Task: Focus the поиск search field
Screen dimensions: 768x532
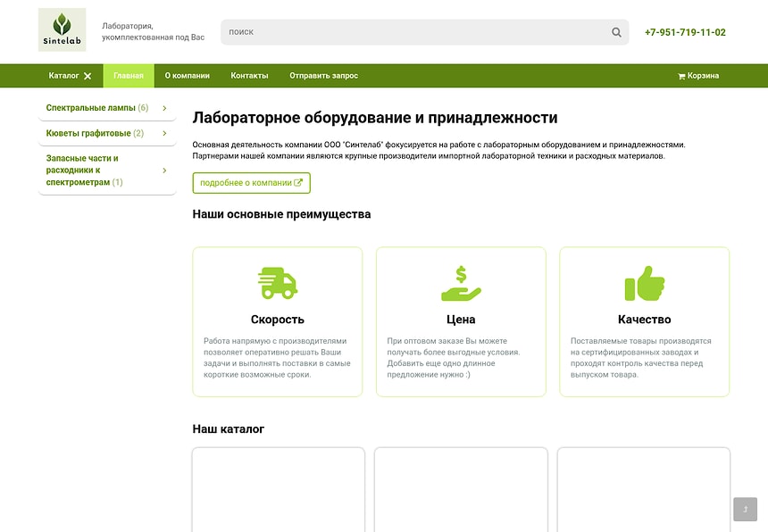Action: pyautogui.click(x=425, y=32)
